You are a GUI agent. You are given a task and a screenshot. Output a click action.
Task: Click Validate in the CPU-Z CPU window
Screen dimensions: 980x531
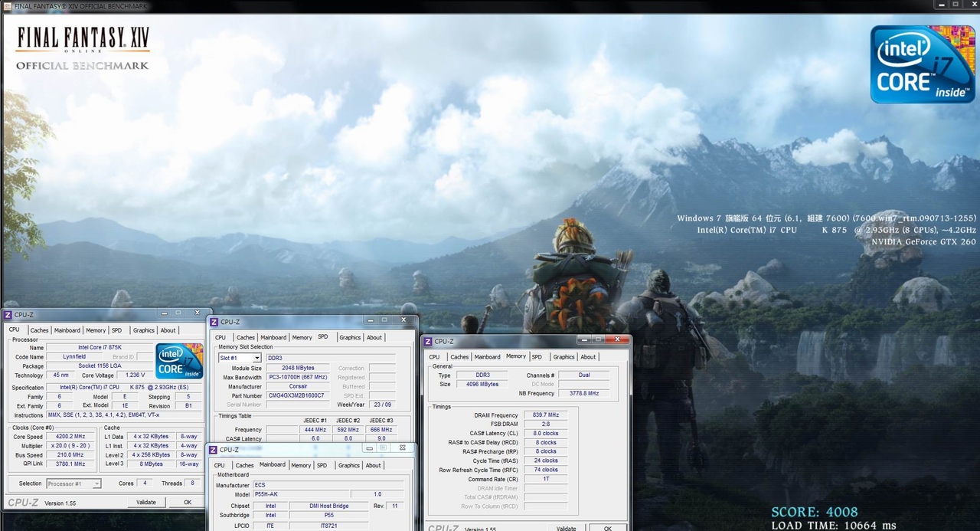[x=146, y=503]
